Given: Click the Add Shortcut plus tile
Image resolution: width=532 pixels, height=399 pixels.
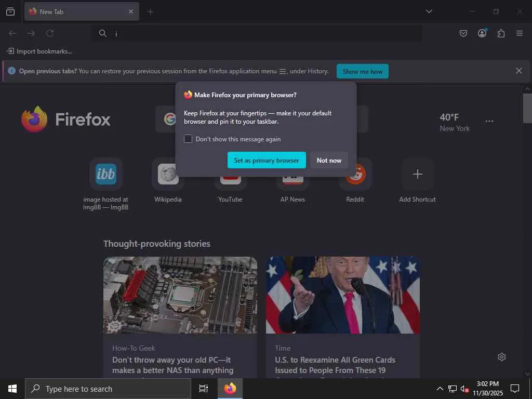Looking at the screenshot, I should point(417,174).
